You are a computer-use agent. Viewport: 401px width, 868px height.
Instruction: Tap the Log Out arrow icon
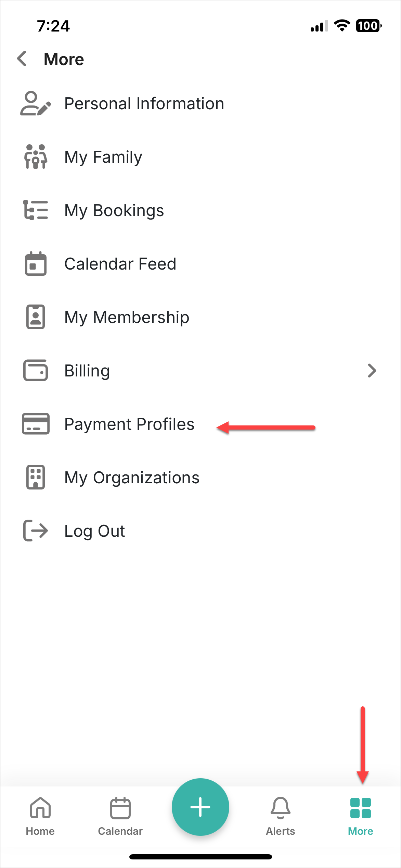coord(35,531)
